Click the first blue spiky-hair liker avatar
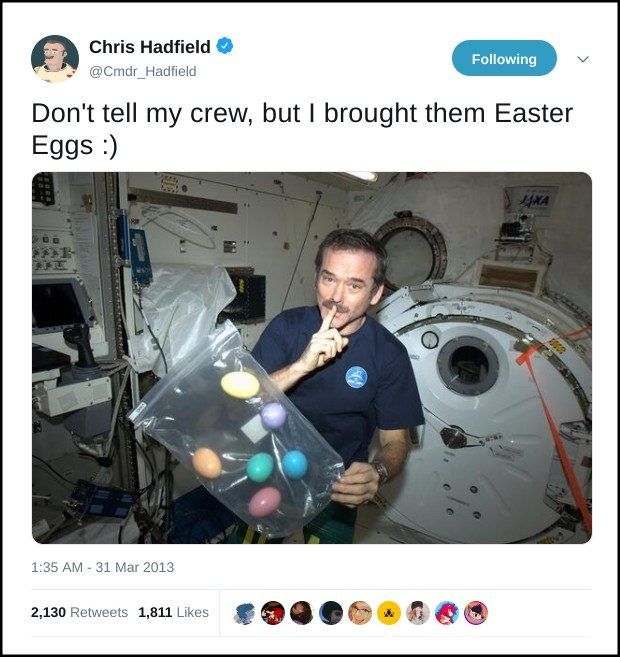 click(x=244, y=613)
